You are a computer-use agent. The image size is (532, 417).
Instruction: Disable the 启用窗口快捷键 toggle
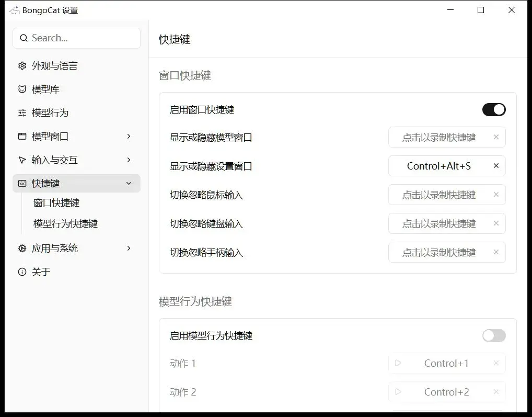(x=494, y=110)
